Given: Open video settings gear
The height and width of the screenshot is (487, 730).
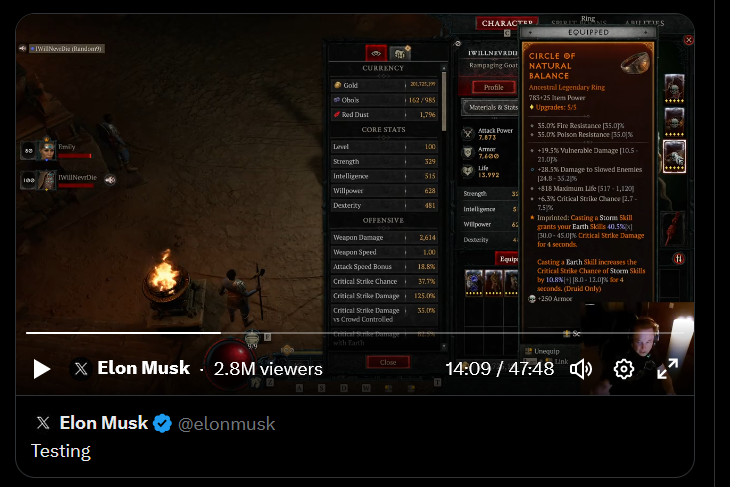Looking at the screenshot, I should 624,369.
